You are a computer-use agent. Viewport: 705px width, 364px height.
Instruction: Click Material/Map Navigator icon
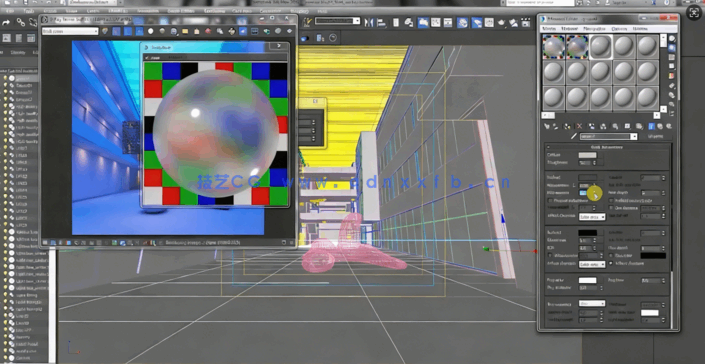pos(672,114)
